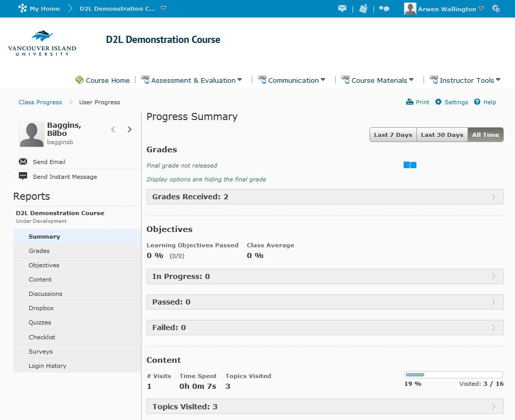Click the Course Materials link icon
The image size is (515, 420).
click(x=345, y=80)
